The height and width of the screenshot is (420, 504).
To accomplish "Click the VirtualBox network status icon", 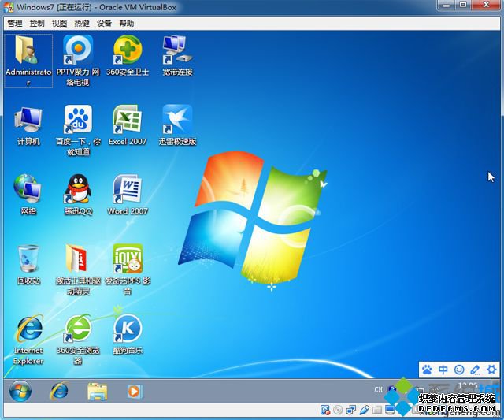I will 350,410.
